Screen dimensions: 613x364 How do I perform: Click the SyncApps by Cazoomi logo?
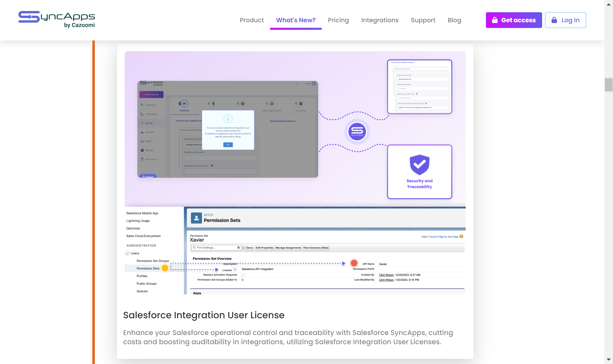[57, 20]
